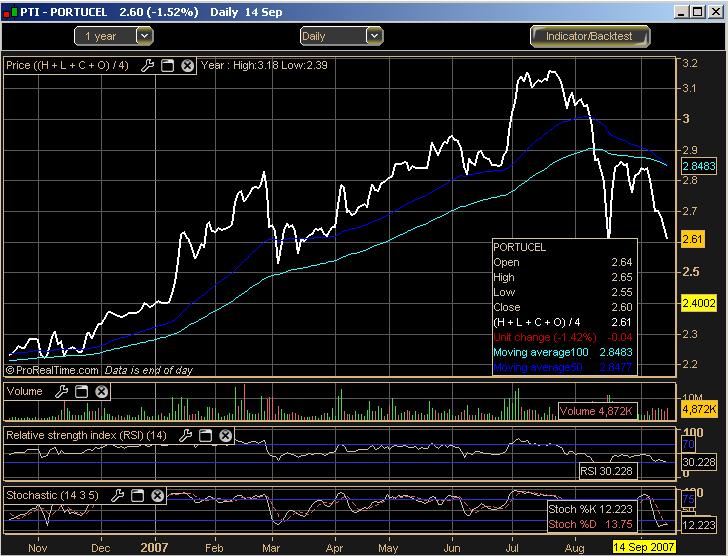Open the 1 year timeframe combo box
This screenshot has width=728, height=556.
pyautogui.click(x=114, y=36)
